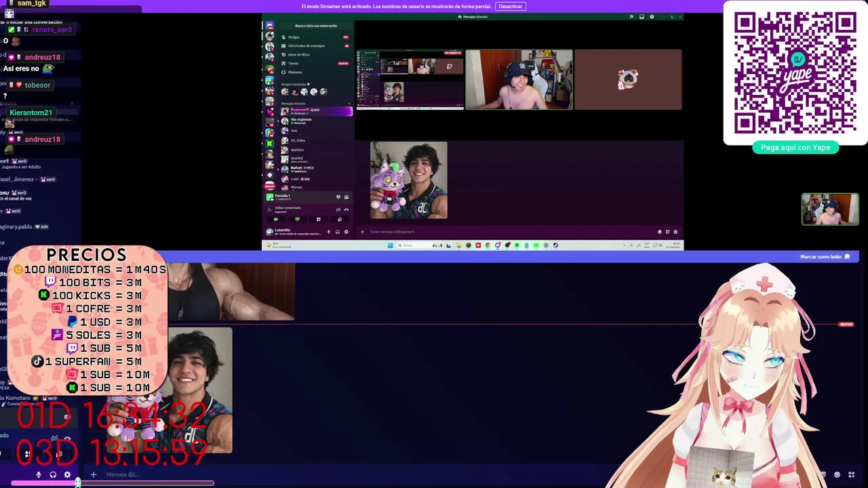Click username renato_ser0 in chat overlay
The height and width of the screenshot is (488, 868).
coord(52,30)
